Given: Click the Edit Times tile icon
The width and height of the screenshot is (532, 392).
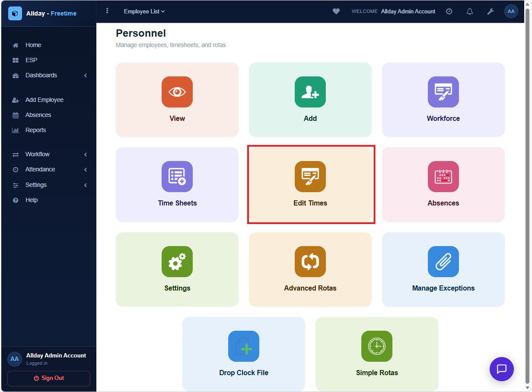Looking at the screenshot, I should click(x=310, y=177).
